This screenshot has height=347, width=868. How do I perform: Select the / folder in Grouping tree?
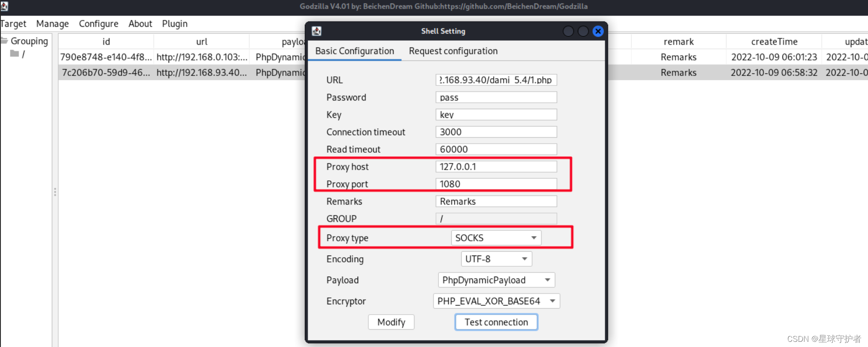coord(23,54)
